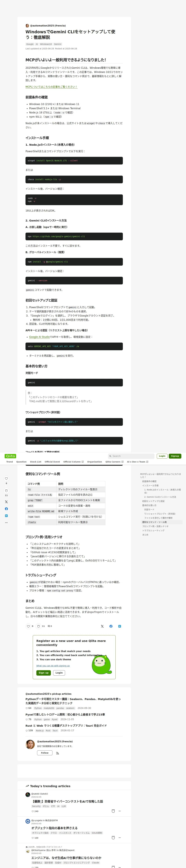Open more options for オブジェクト指向の基本を押さえる article
This screenshot has width=186, height=868.
pyautogui.click(x=120, y=838)
